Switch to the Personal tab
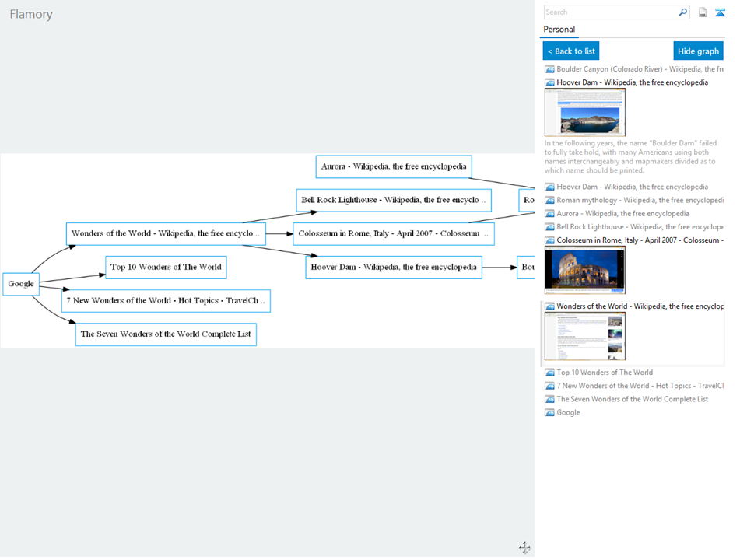Image resolution: width=747 pixels, height=560 pixels. click(559, 30)
